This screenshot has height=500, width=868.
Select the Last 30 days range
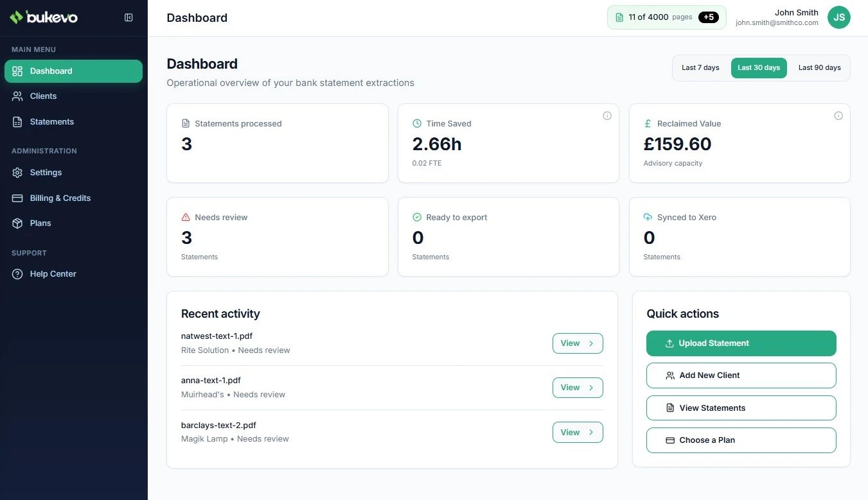(758, 68)
